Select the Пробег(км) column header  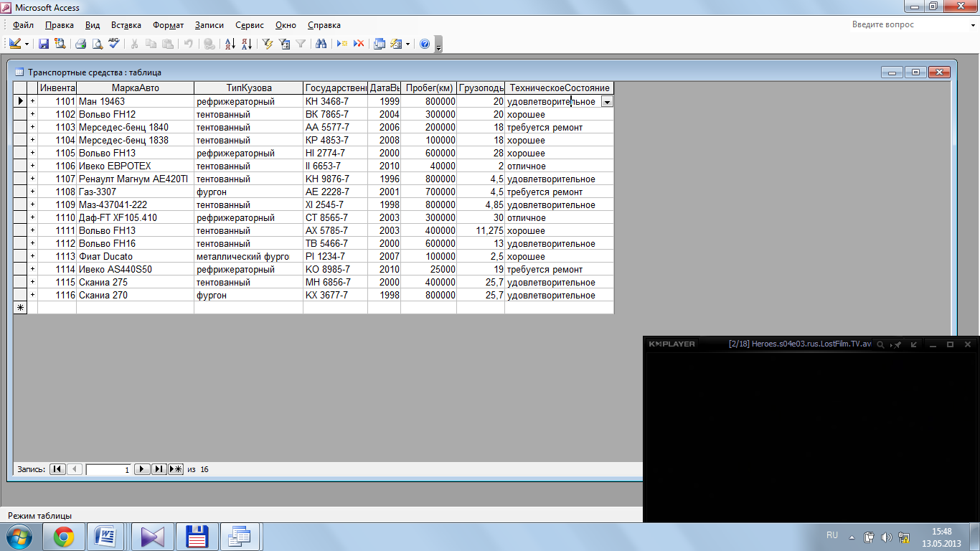[x=428, y=88]
